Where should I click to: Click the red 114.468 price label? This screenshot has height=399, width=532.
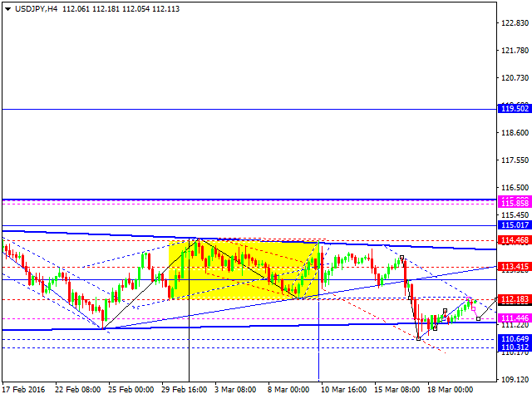(x=515, y=240)
